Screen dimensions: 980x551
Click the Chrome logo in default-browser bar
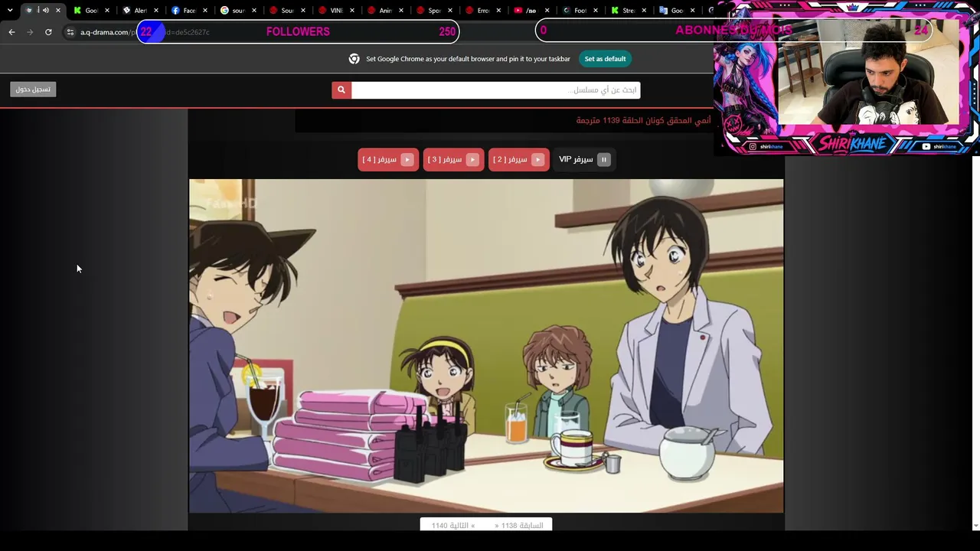coord(354,59)
